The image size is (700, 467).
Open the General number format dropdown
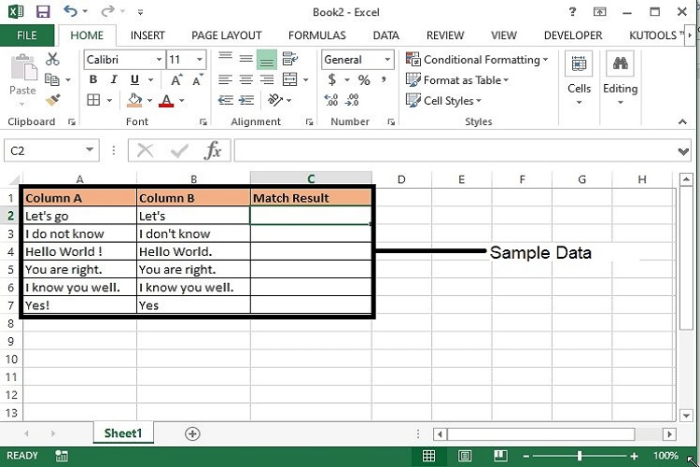coord(388,59)
